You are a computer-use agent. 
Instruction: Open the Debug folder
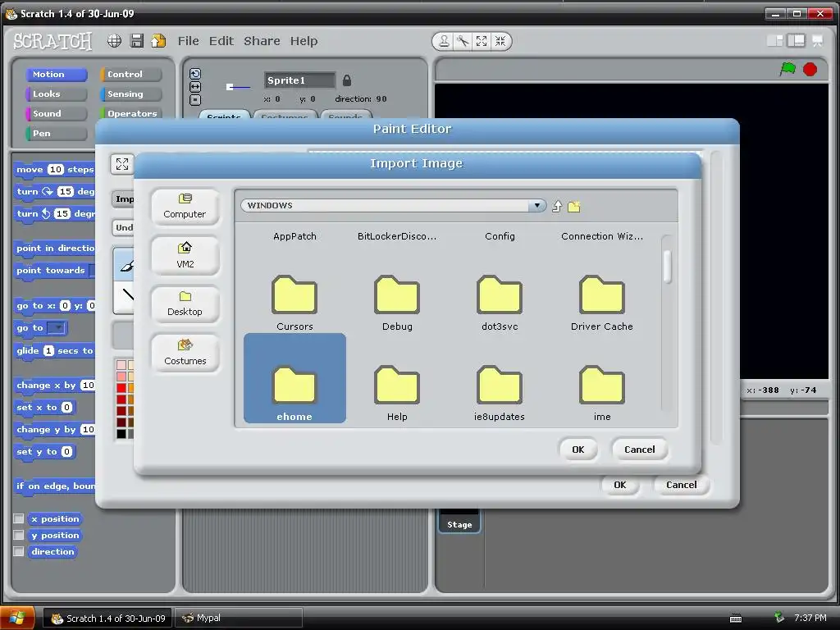click(x=397, y=303)
